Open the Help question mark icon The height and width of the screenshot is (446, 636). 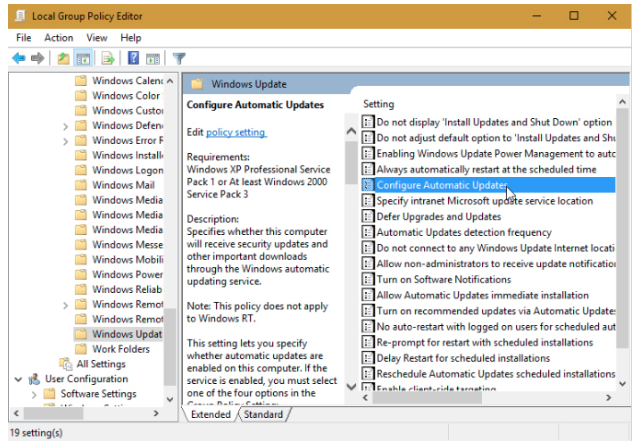tap(133, 58)
